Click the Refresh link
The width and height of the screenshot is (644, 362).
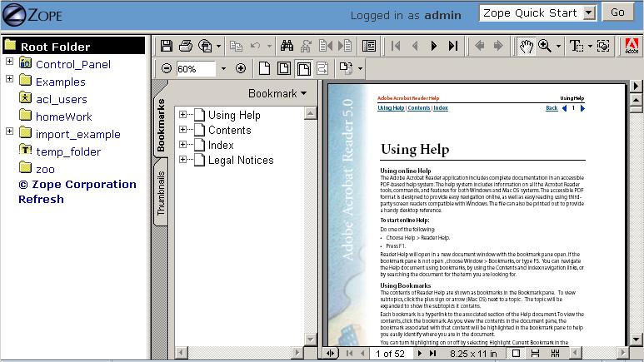coord(41,200)
